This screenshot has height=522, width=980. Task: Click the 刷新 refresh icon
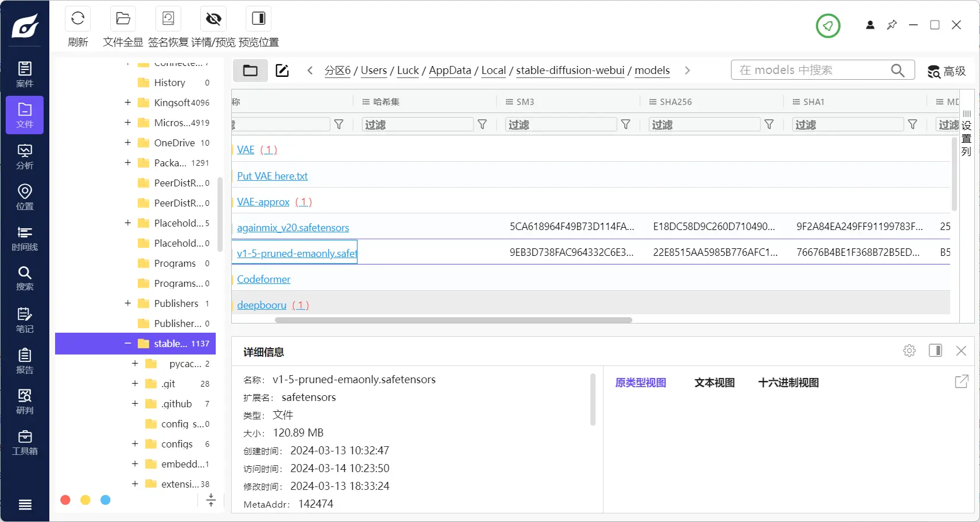click(78, 19)
